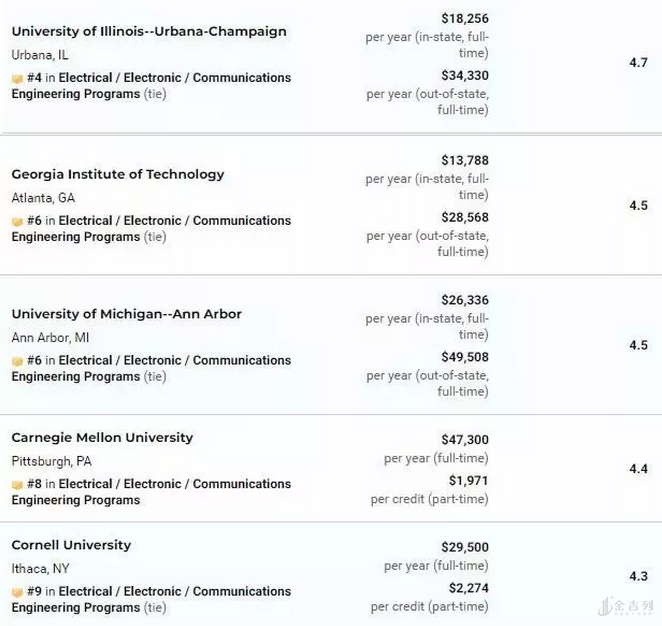Screen dimensions: 662x626
Task: Click the badge icon beside Michigan's #6 ranking
Action: (17, 361)
